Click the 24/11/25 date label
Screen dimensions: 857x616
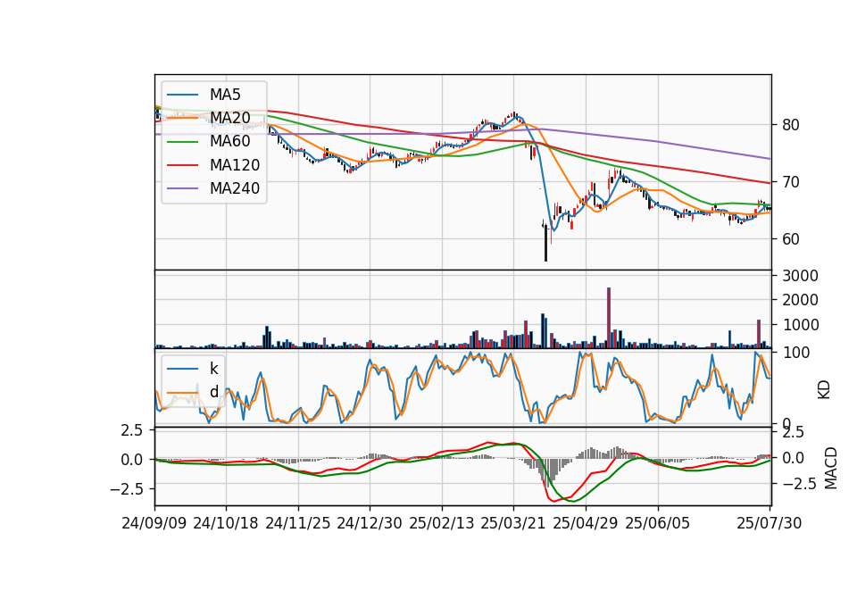pyautogui.click(x=298, y=523)
